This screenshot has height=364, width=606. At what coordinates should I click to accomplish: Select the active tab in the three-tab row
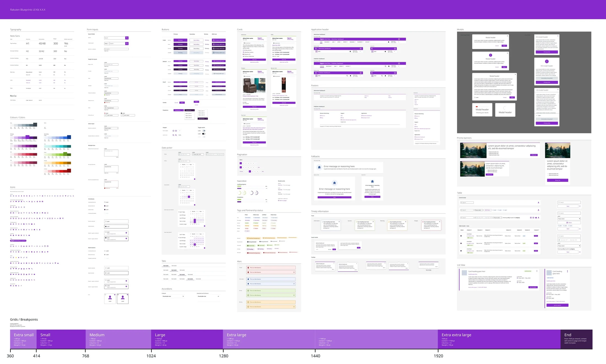[174, 270]
